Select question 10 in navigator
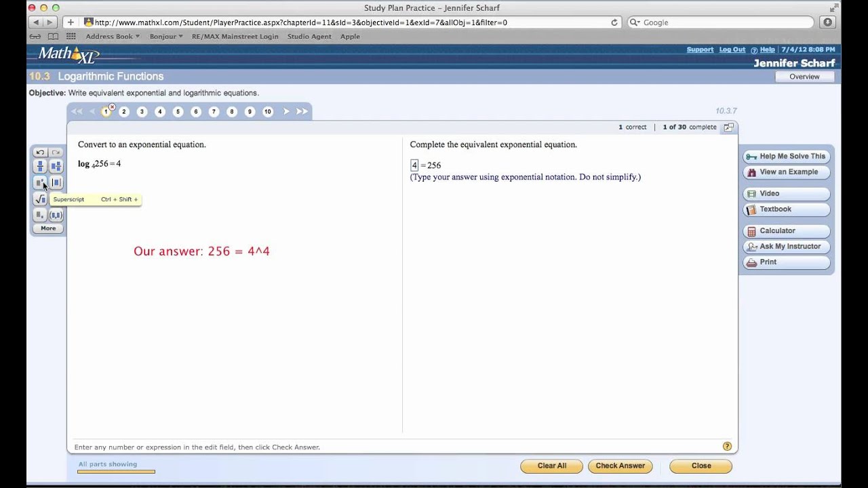 (x=268, y=112)
